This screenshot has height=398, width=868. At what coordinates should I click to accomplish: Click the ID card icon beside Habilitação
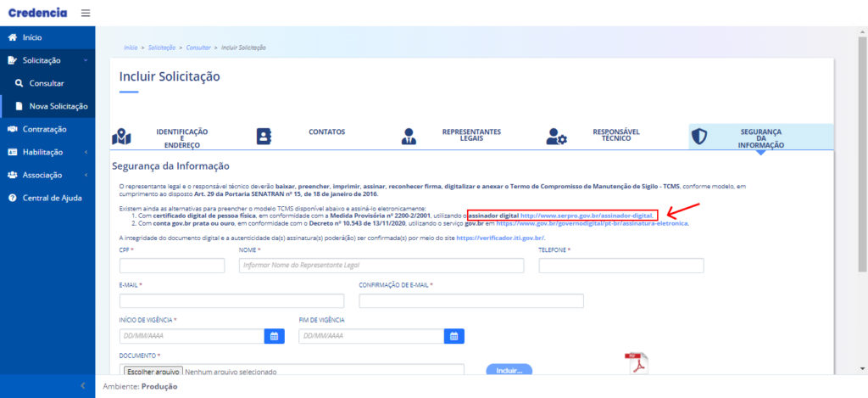(12, 152)
